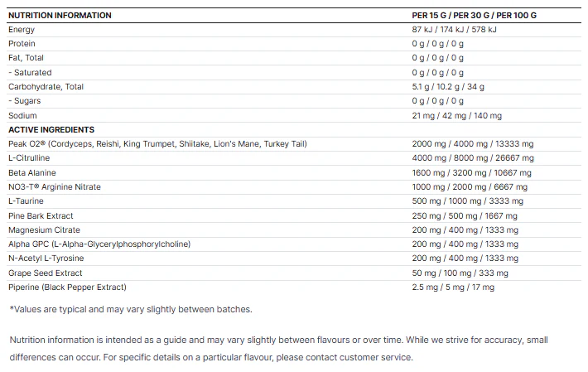Click the Piperine (Black Pepper Extract) label
The image size is (588, 372).
tap(68, 287)
